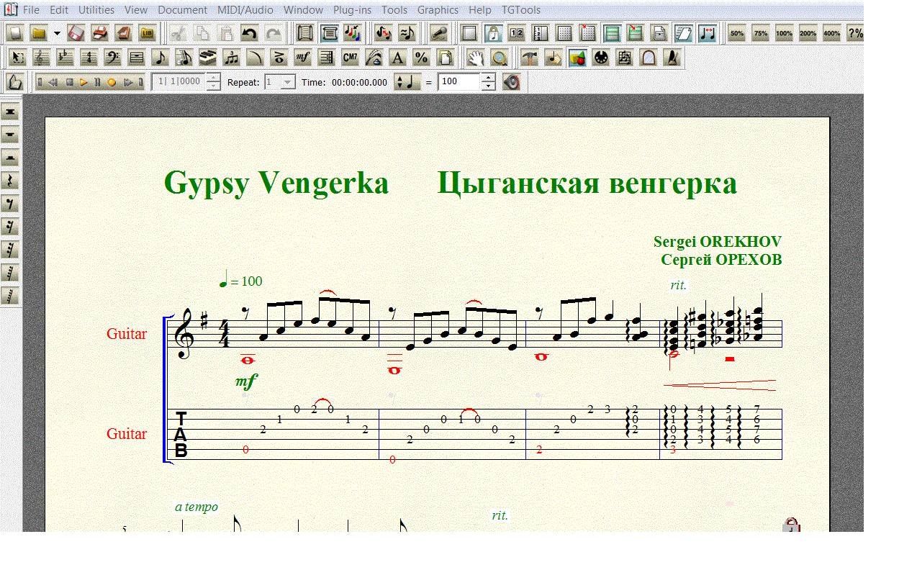The image size is (917, 588).
Task: Select the Graphics shapes tool
Action: tap(577, 58)
